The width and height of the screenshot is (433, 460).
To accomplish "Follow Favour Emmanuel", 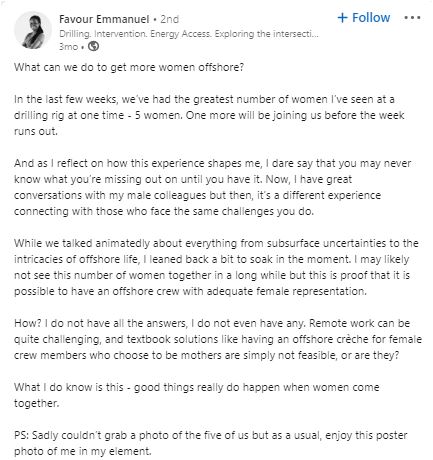I will tap(364, 17).
